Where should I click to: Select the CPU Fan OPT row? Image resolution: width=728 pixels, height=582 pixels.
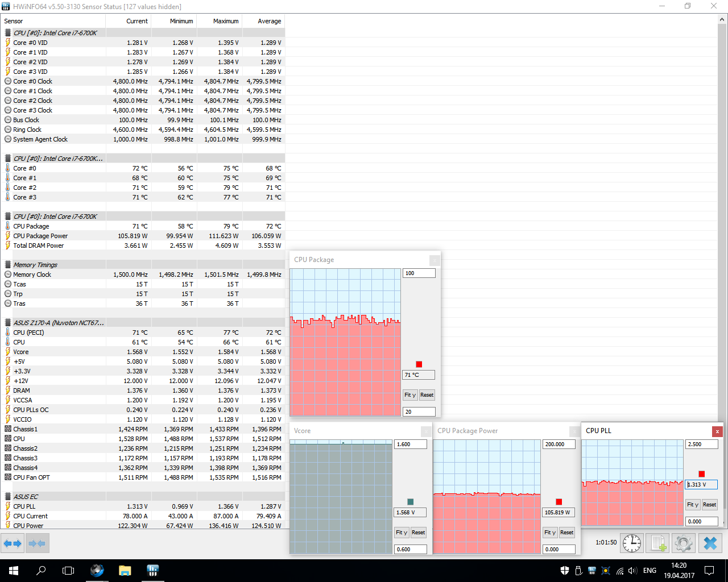tap(143, 477)
